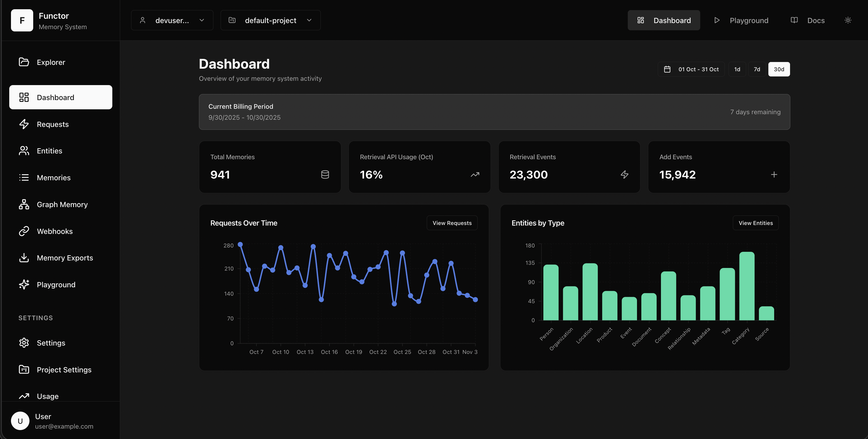Open the default-project selector
Viewport: 868px width, 439px height.
coord(270,20)
